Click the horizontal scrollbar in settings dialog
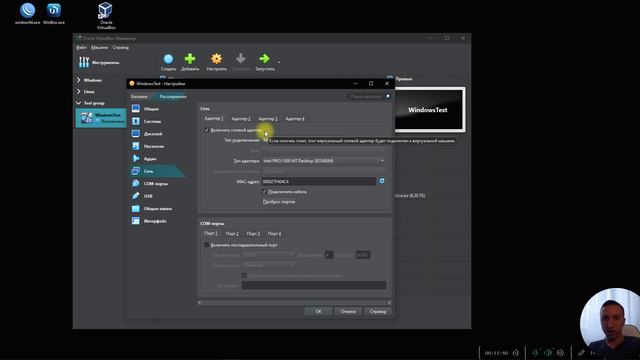Image resolution: width=640 pixels, height=360 pixels. (x=294, y=302)
